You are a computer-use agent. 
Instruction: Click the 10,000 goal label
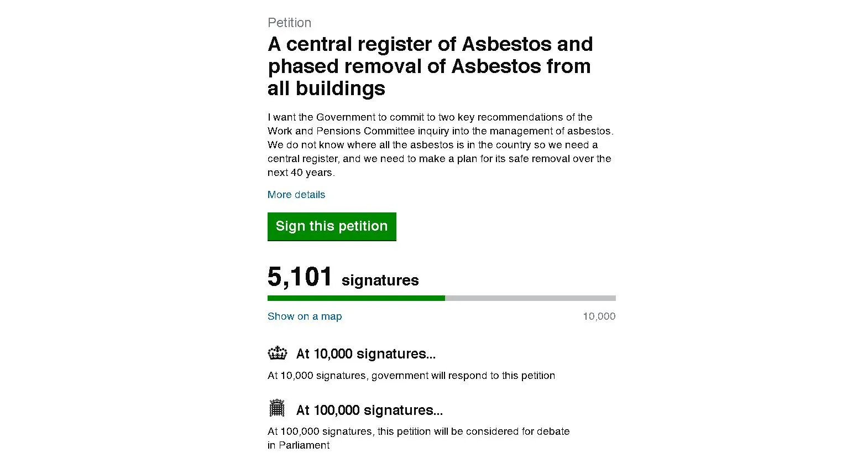(x=599, y=316)
